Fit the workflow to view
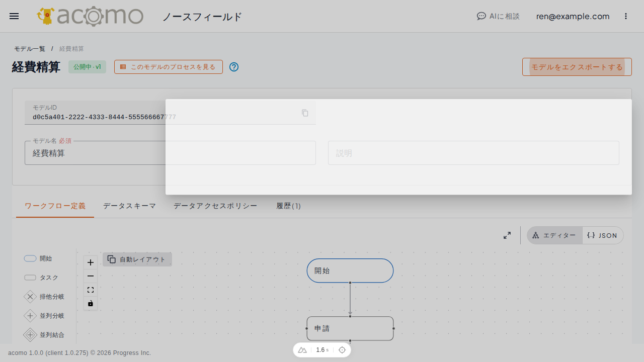 point(91,290)
